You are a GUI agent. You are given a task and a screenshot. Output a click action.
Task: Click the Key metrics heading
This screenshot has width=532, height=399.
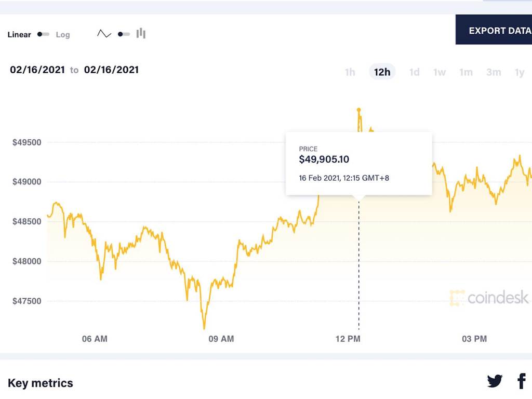pos(41,383)
